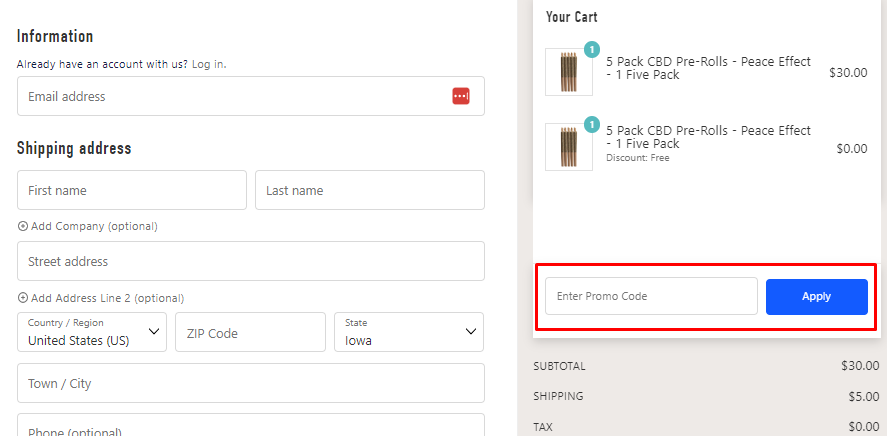
Task: Apply the promo code
Action: click(816, 296)
